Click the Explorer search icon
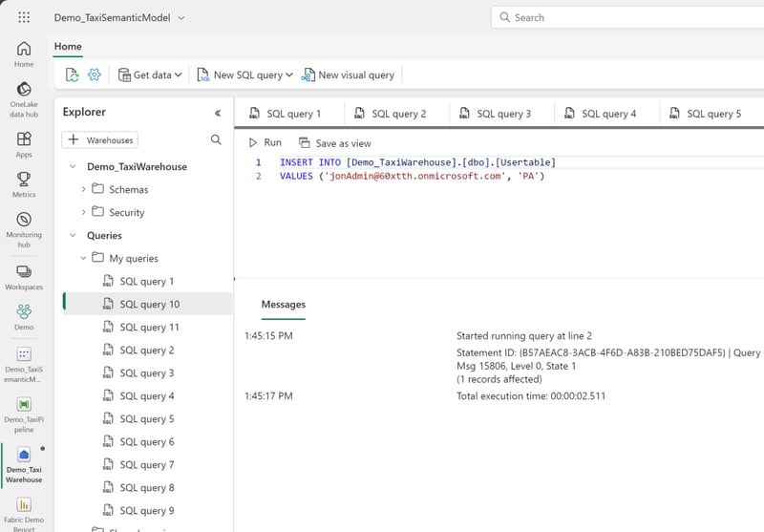Viewport: 764px width, 532px height. 216,139
